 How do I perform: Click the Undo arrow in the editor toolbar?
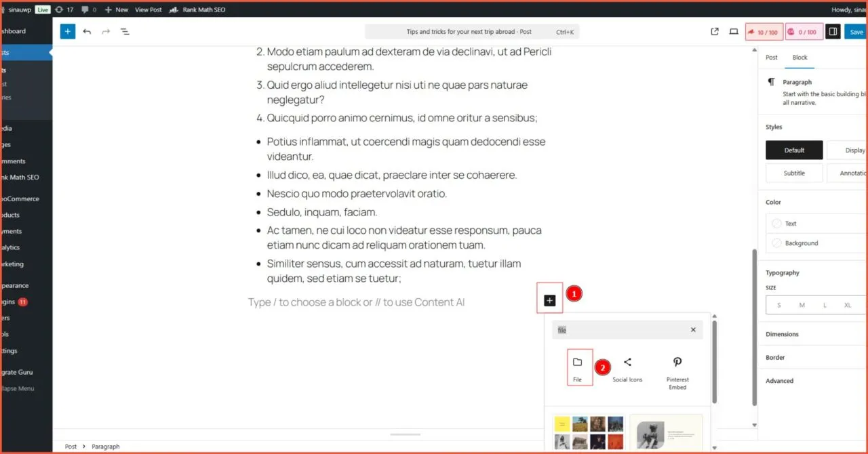(87, 31)
